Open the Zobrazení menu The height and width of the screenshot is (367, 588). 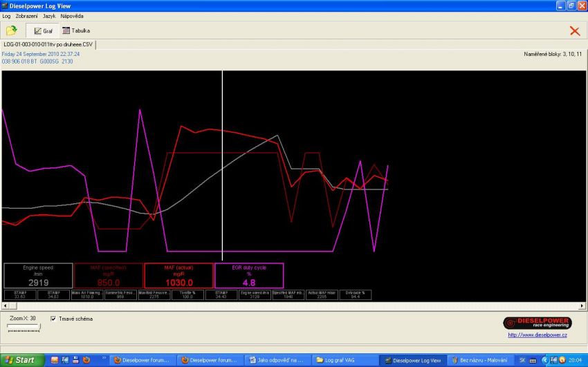[27, 15]
